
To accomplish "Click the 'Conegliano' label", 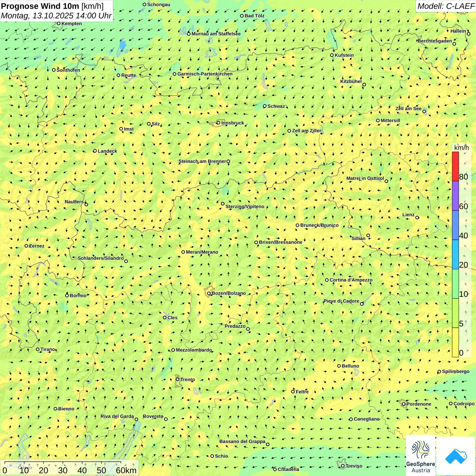I will [x=367, y=419].
